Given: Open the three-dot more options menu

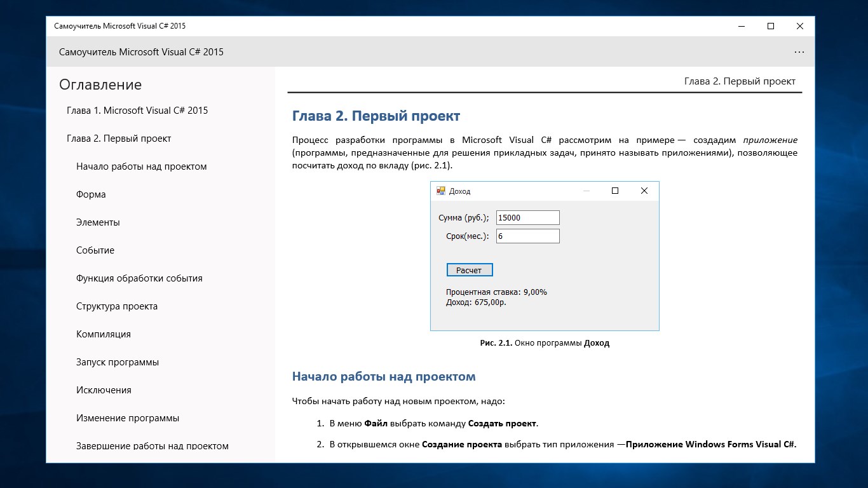Looking at the screenshot, I should click(x=799, y=52).
